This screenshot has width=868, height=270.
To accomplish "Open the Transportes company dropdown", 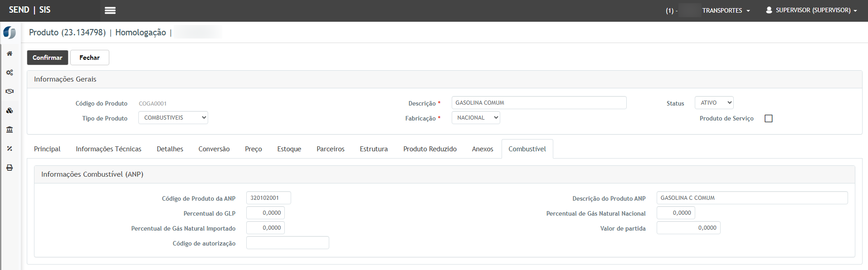I will (x=726, y=10).
